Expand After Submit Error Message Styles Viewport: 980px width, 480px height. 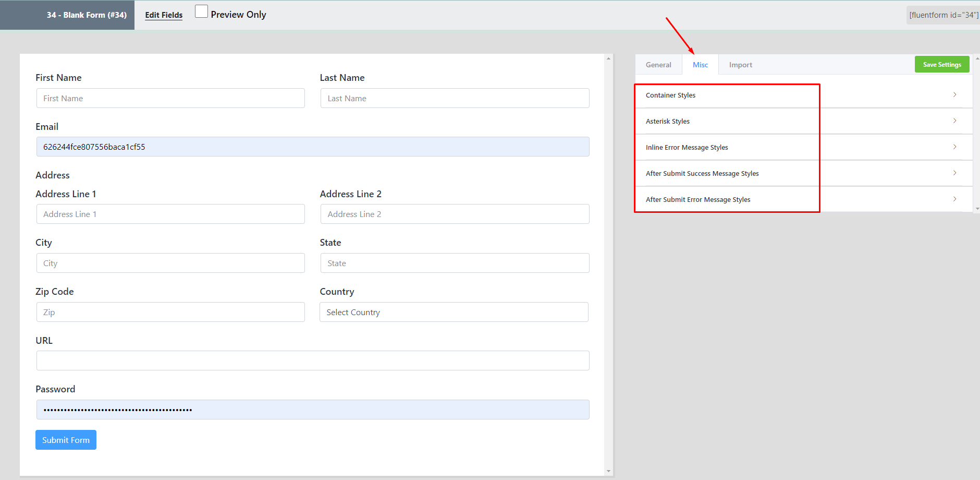pos(803,199)
